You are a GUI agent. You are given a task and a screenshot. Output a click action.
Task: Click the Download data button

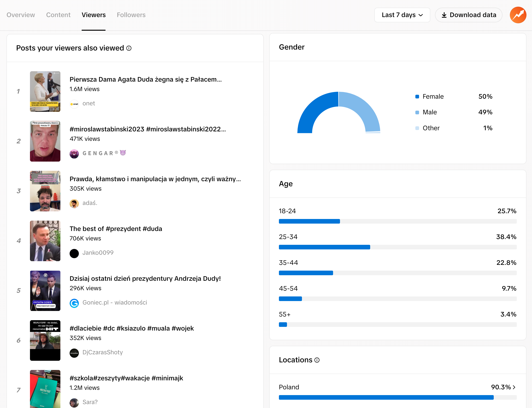[468, 15]
